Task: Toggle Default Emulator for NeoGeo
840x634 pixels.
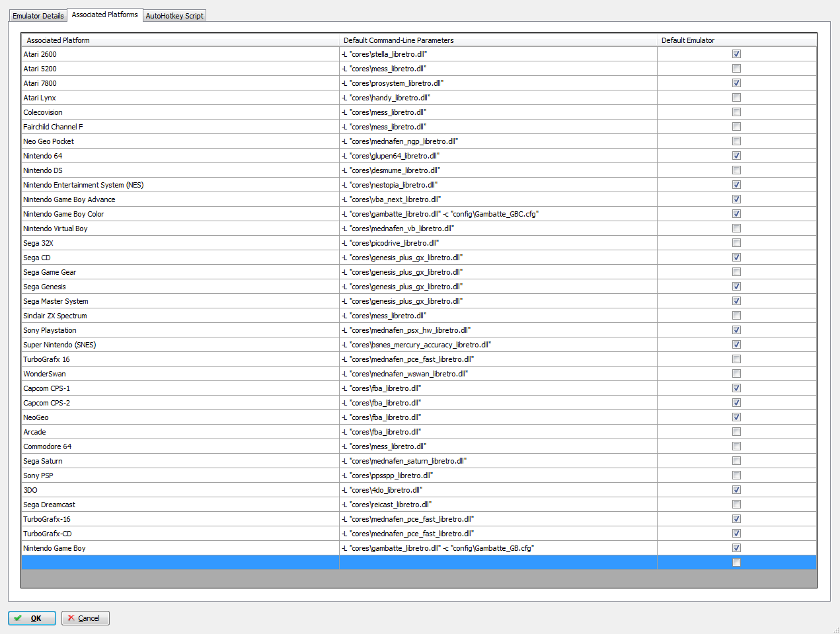Action: point(736,417)
